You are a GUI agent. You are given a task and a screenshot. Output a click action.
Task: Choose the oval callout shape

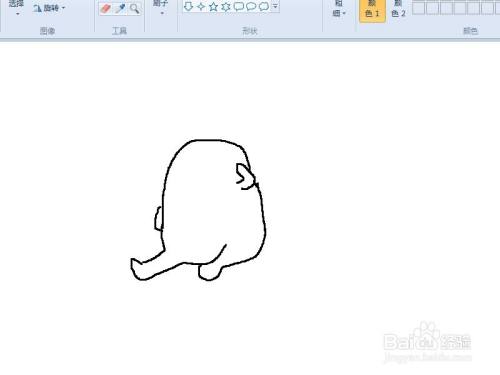[251, 6]
